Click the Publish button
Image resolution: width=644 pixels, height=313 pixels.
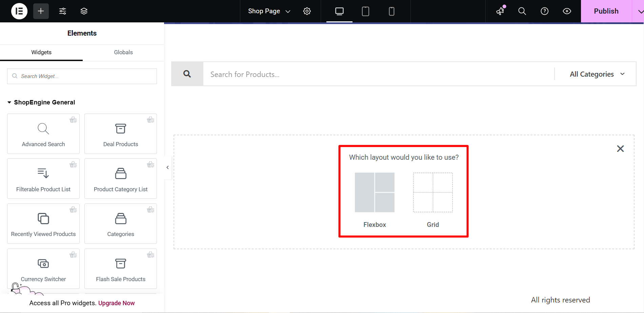click(x=606, y=11)
